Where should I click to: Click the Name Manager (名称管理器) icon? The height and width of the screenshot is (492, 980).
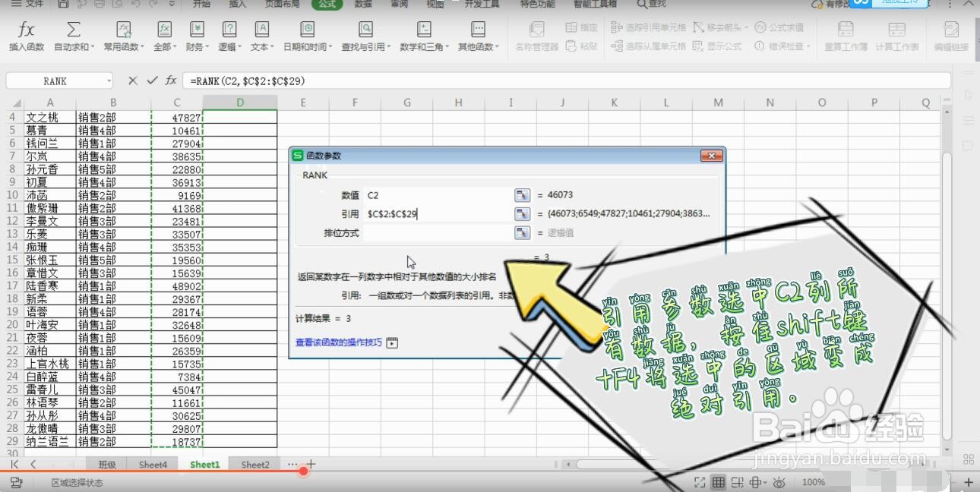(x=536, y=30)
